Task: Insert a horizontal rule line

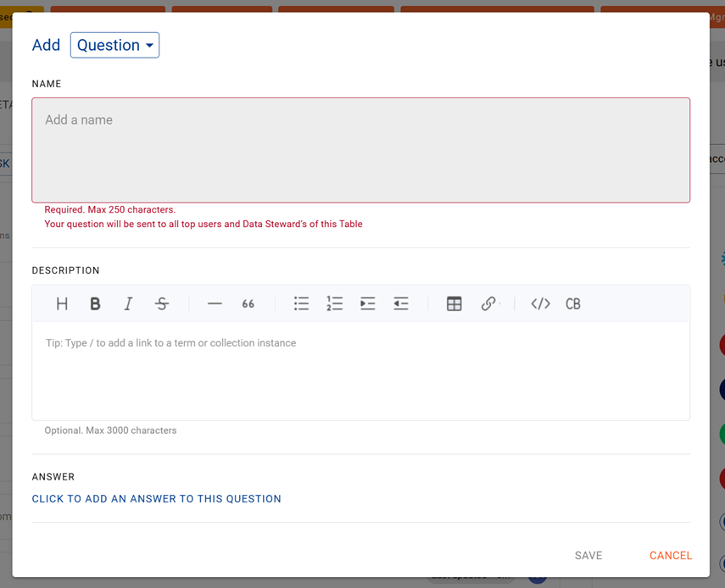Action: coord(215,303)
